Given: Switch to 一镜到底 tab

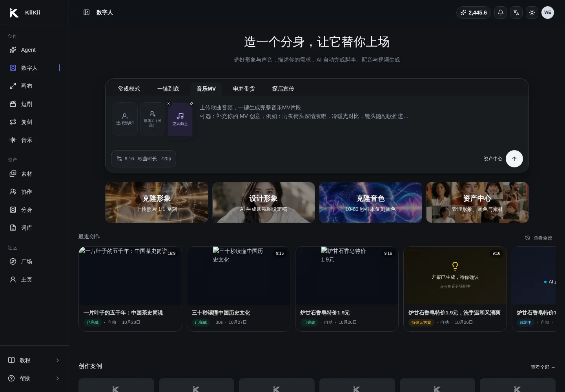Looking at the screenshot, I should (168, 89).
